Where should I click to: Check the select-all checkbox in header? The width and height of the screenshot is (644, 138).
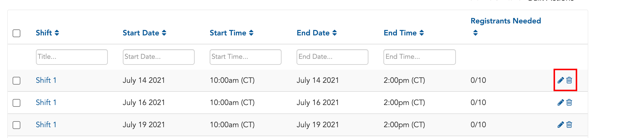[x=16, y=33]
